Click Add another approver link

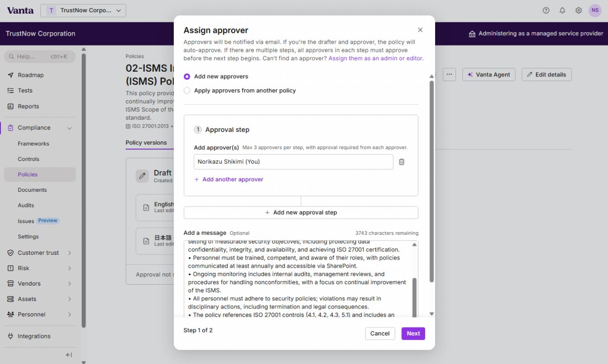point(228,179)
